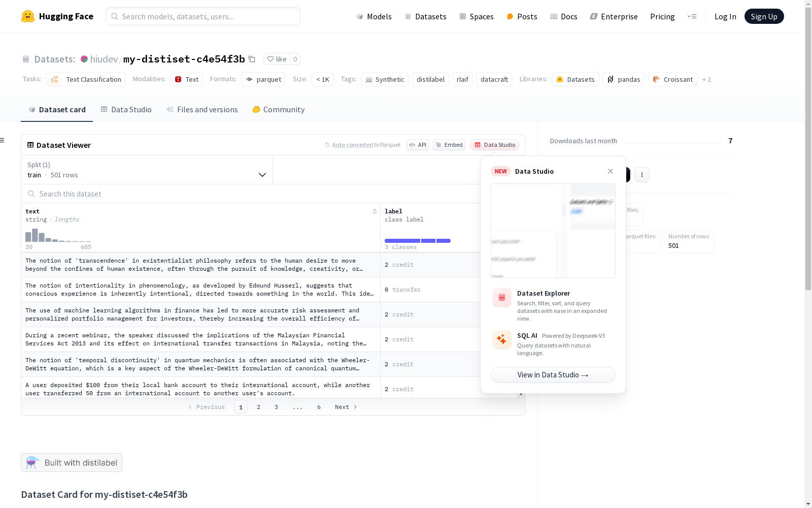
Task: Go to the Next page of rows
Action: click(x=346, y=407)
